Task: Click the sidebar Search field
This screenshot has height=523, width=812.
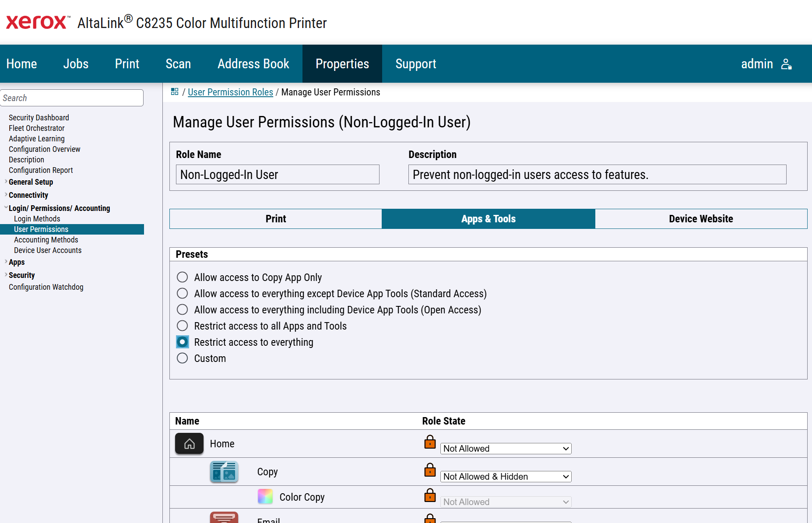Action: 72,98
